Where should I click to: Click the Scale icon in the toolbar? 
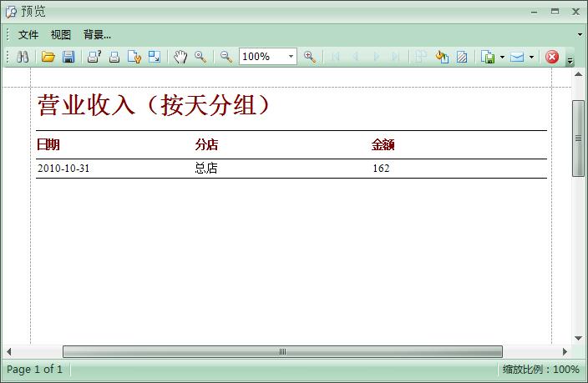click(155, 57)
